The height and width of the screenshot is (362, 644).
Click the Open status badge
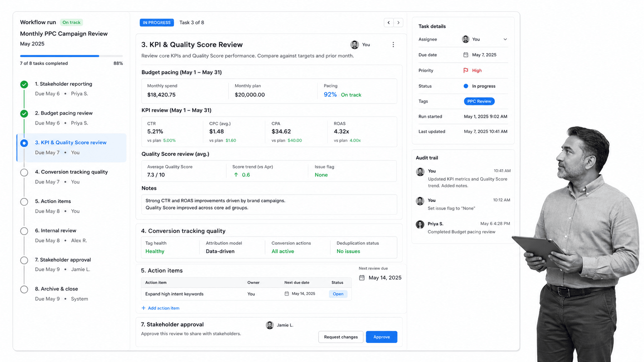coord(338,294)
